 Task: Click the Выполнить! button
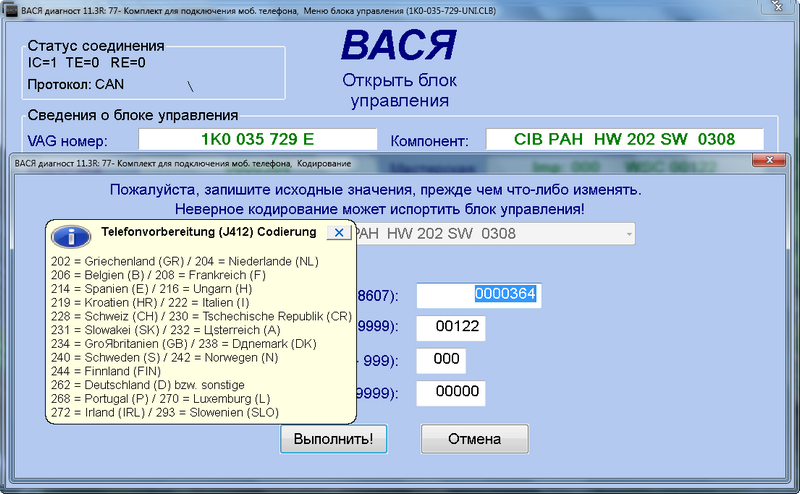[333, 439]
